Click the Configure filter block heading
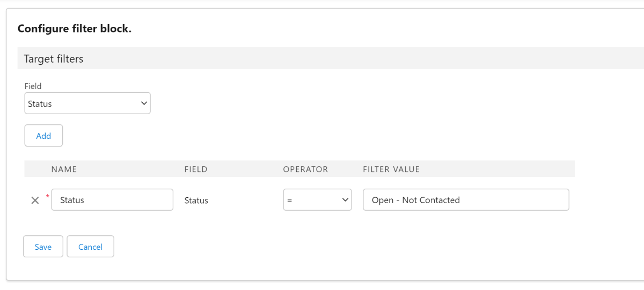Image resolution: width=644 pixels, height=290 pixels. [75, 28]
